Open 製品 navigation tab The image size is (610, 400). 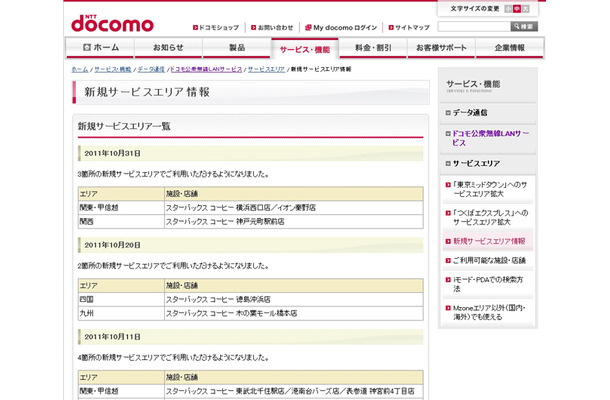(237, 48)
